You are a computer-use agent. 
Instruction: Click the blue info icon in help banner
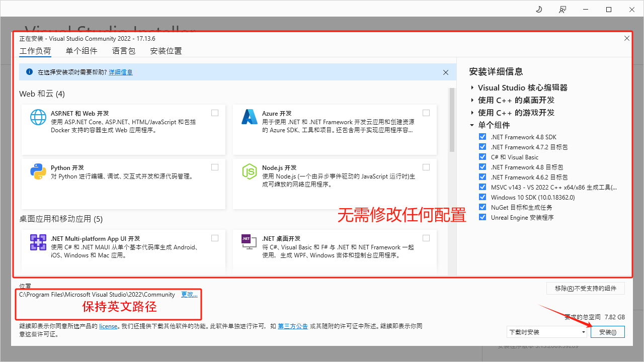coord(29,72)
